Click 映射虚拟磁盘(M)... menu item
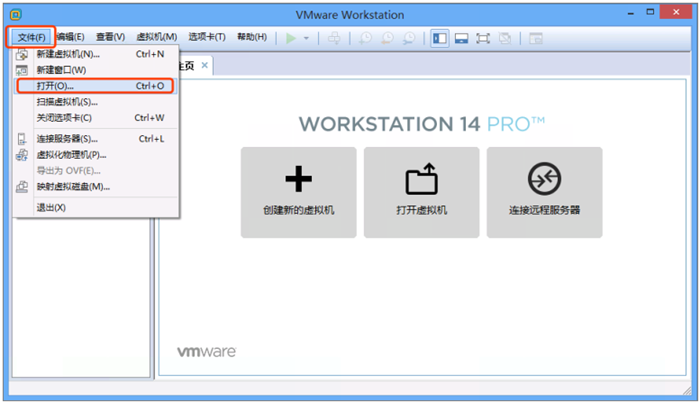Viewport: 700px width, 403px height. pyautogui.click(x=73, y=186)
